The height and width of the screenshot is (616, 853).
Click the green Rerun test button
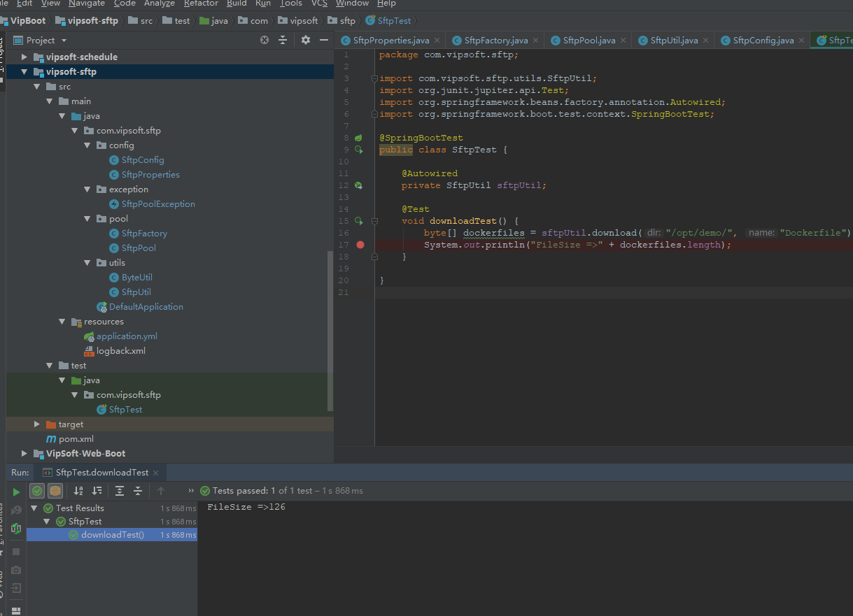point(16,492)
